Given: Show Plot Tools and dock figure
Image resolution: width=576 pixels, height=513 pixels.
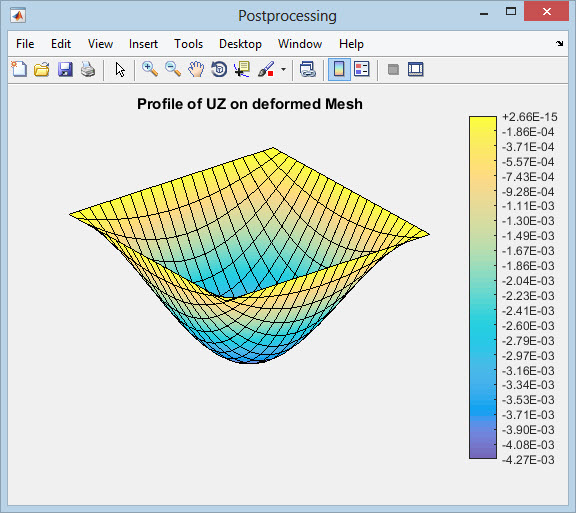Looking at the screenshot, I should coord(416,69).
